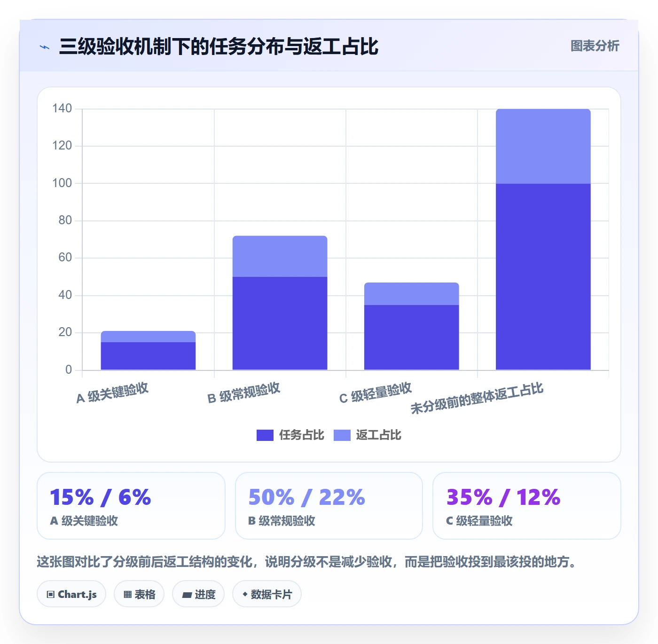Click the y-axis tick label 140

coord(62,109)
